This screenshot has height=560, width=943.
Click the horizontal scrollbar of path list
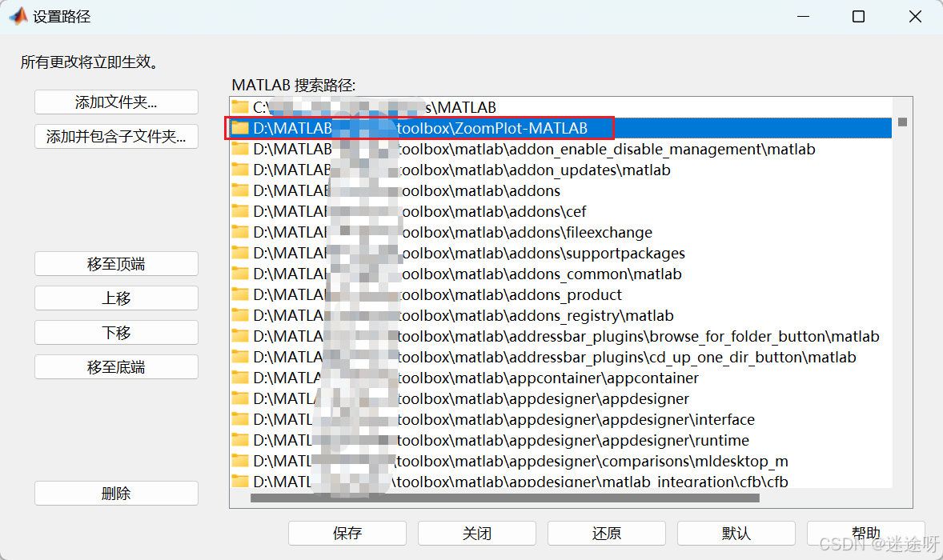click(x=504, y=498)
